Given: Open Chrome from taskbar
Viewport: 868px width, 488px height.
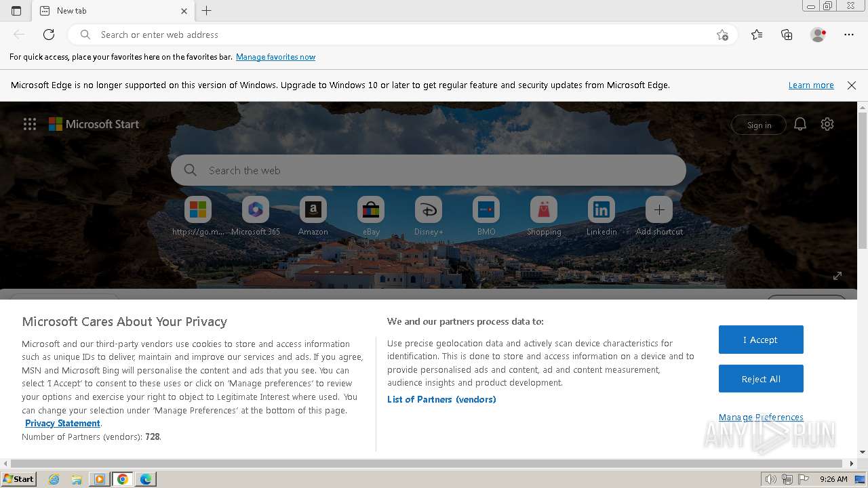Looking at the screenshot, I should [x=122, y=479].
